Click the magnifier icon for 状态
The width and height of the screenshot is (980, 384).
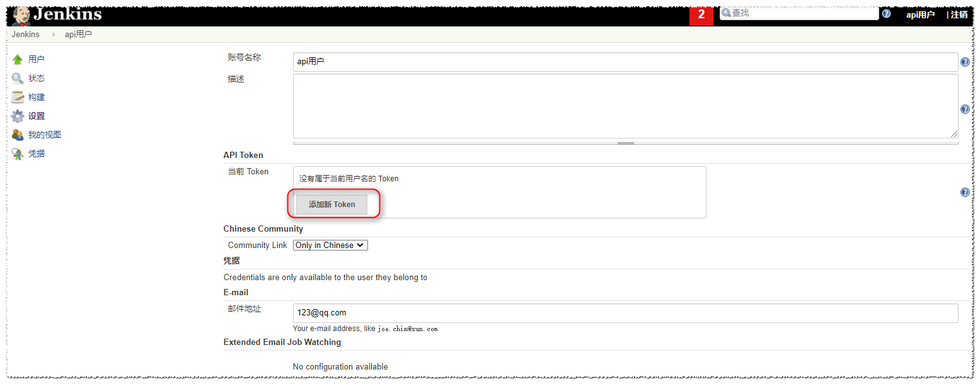pyautogui.click(x=18, y=79)
